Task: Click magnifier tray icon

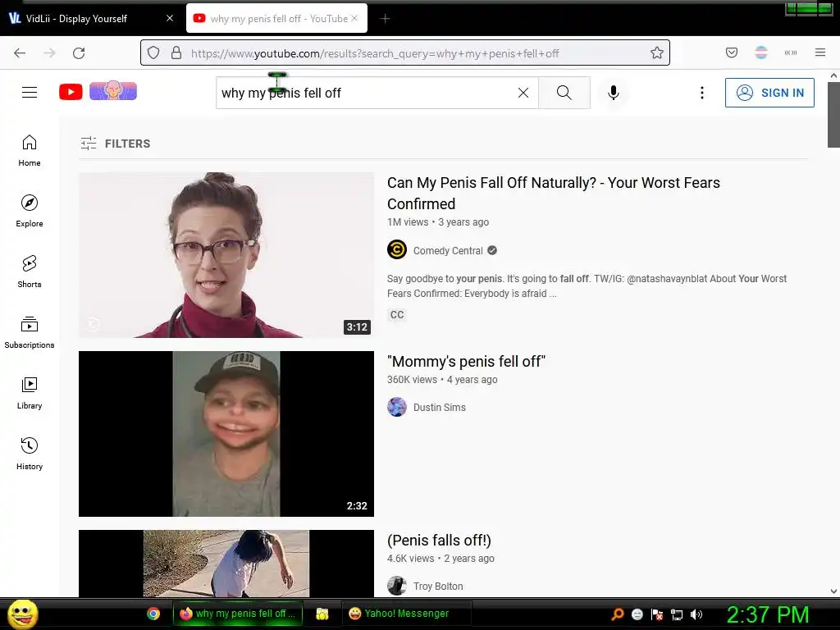Action: coord(618,614)
